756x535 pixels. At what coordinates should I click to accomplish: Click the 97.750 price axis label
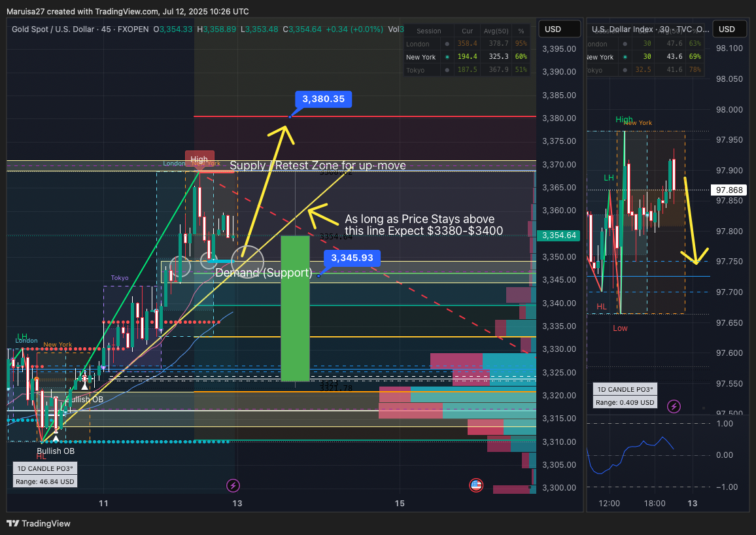pyautogui.click(x=729, y=262)
